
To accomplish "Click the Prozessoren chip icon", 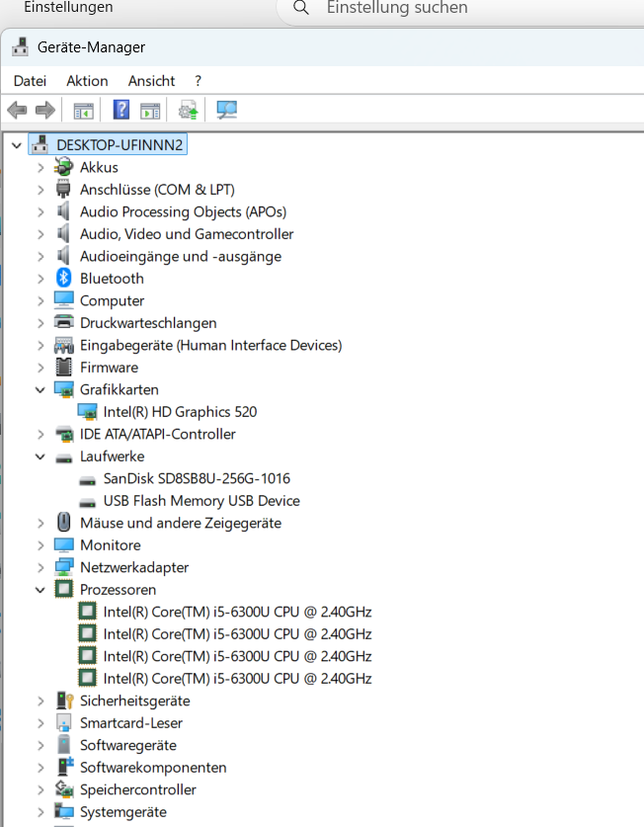I will click(64, 589).
